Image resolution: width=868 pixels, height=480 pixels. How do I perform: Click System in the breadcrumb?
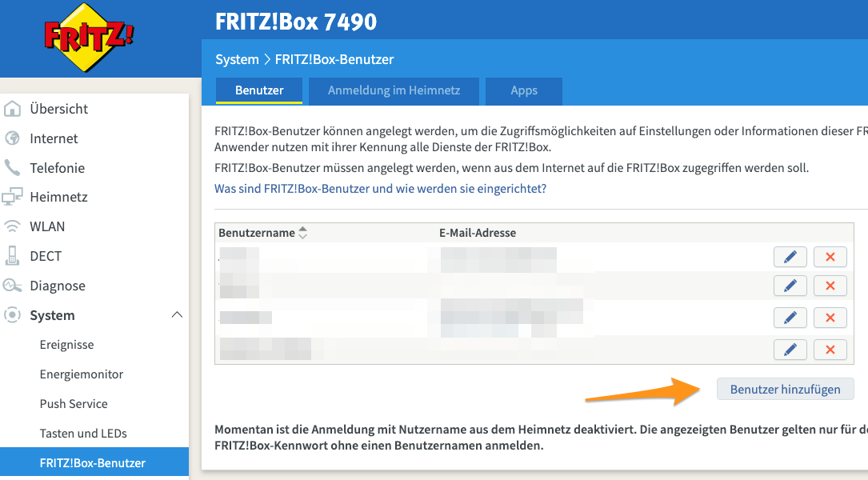(237, 59)
